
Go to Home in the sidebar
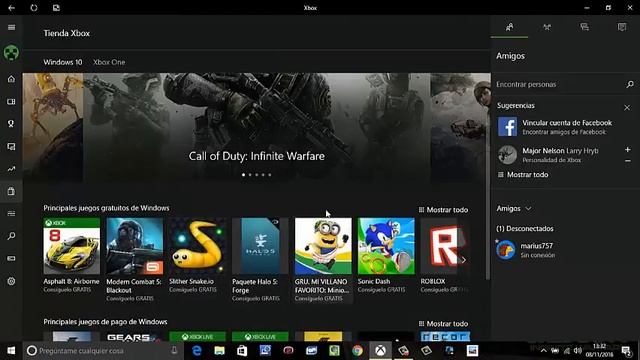[x=11, y=79]
